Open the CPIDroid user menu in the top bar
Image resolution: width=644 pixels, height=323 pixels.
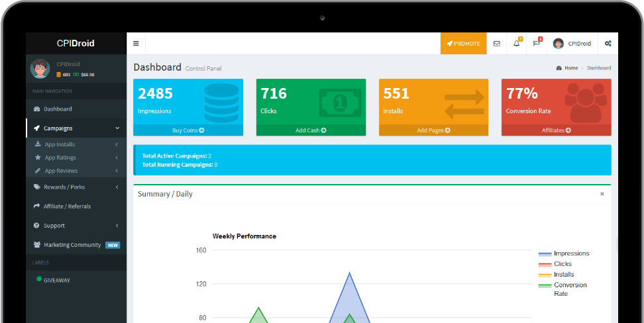click(572, 44)
